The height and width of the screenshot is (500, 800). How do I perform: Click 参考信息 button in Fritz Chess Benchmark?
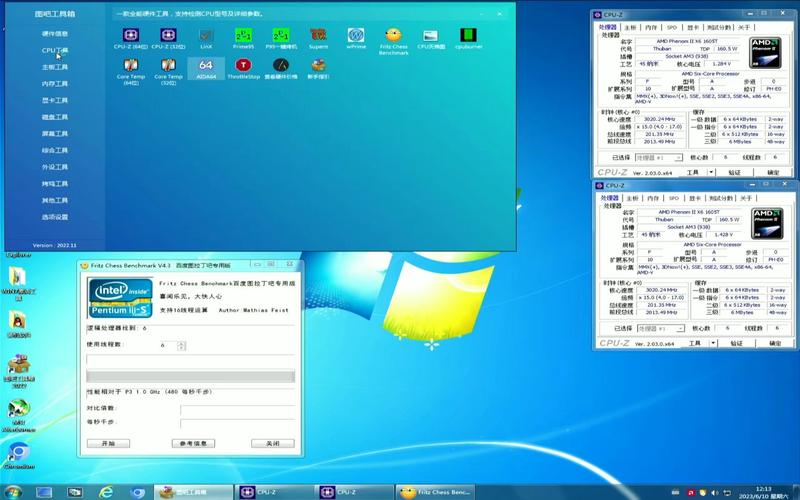click(193, 443)
